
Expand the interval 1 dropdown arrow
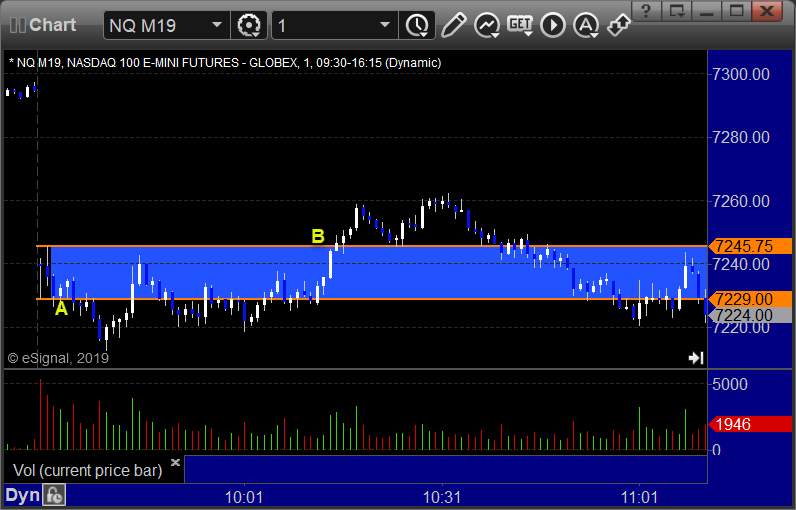pos(385,25)
